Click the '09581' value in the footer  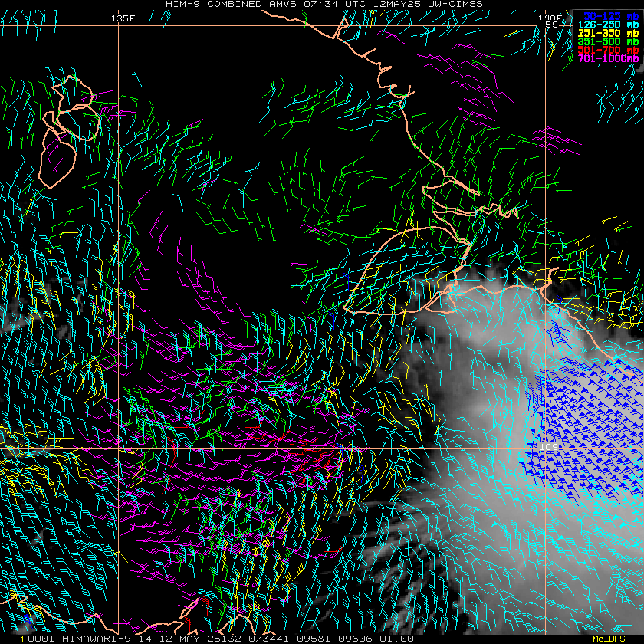pyautogui.click(x=314, y=639)
